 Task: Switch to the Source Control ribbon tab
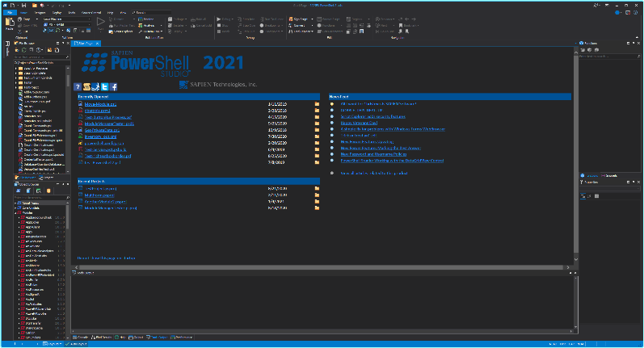tap(91, 13)
